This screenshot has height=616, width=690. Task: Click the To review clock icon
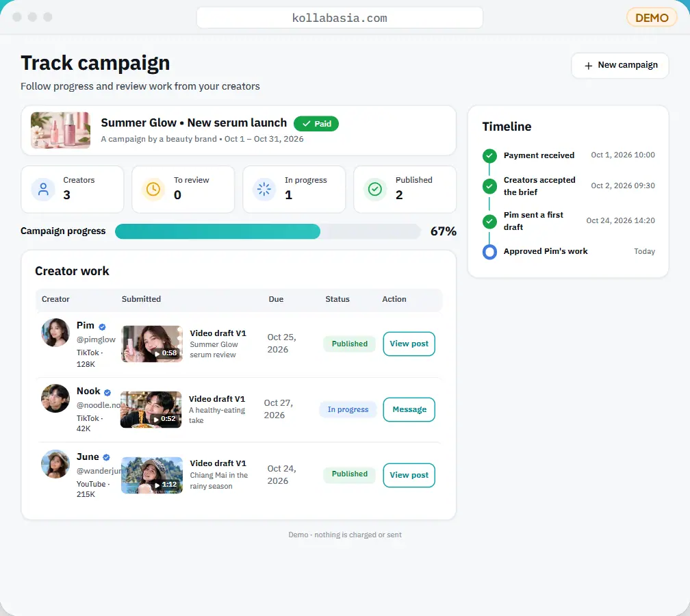coord(153,189)
